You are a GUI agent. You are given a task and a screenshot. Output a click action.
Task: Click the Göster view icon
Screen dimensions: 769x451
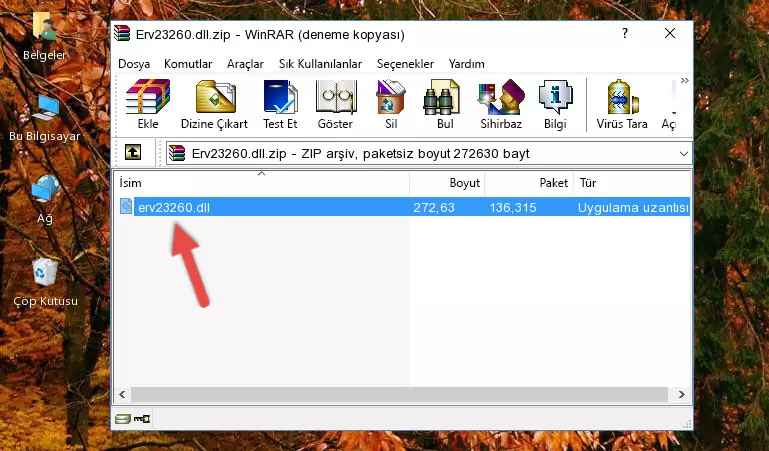(x=335, y=104)
